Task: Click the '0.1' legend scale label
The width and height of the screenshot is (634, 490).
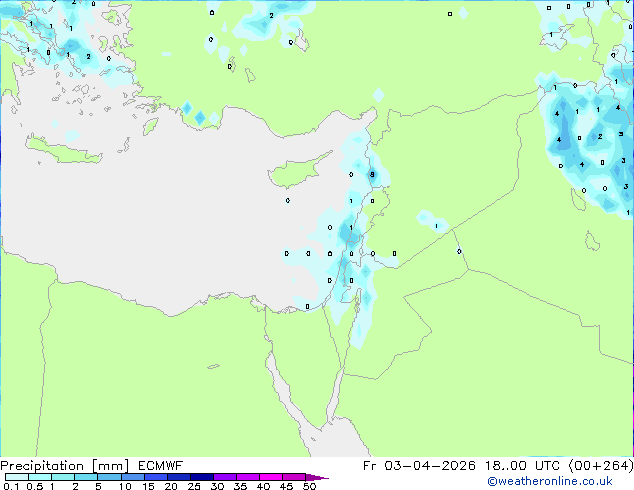Action: (11, 486)
